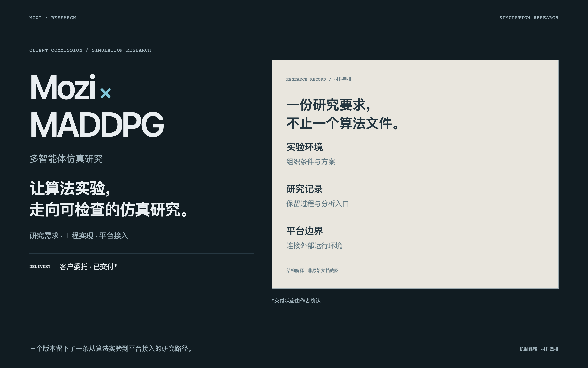Click the CLIENT COMMISSION / SIMULATION RESEARCH breadcrumb

tap(90, 50)
